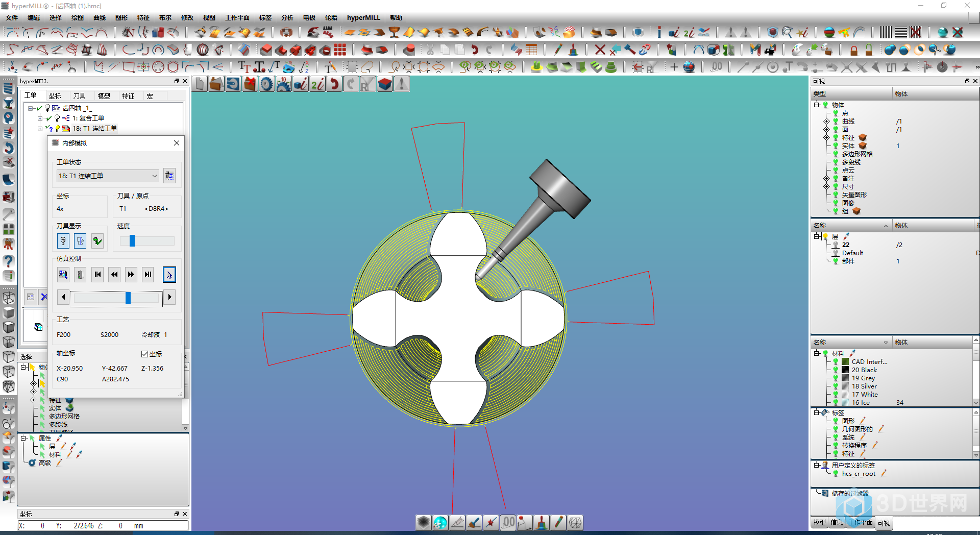Toggle visibility bulb for 实体 type
980x535 pixels.
point(836,146)
